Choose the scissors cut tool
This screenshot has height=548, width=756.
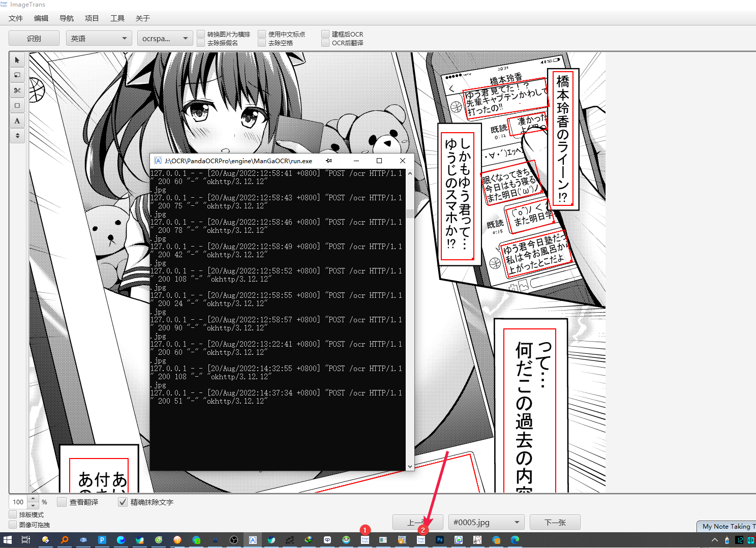17,90
